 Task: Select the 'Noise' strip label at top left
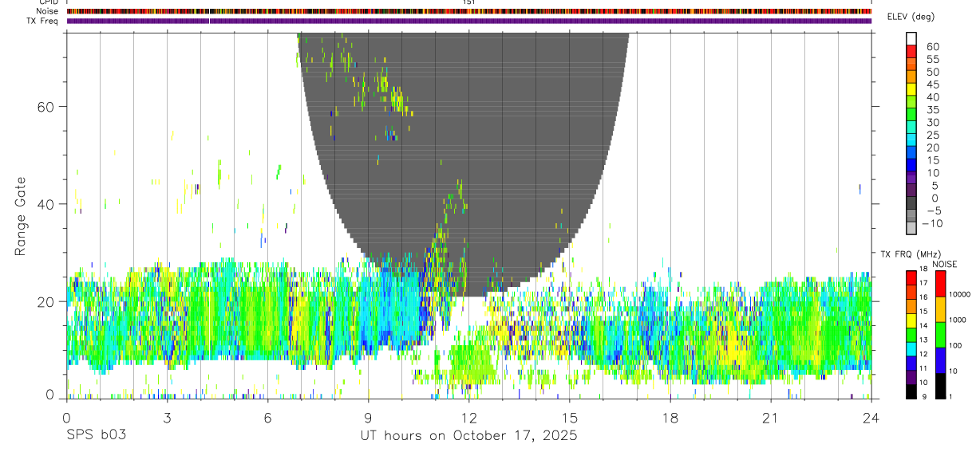click(47, 11)
